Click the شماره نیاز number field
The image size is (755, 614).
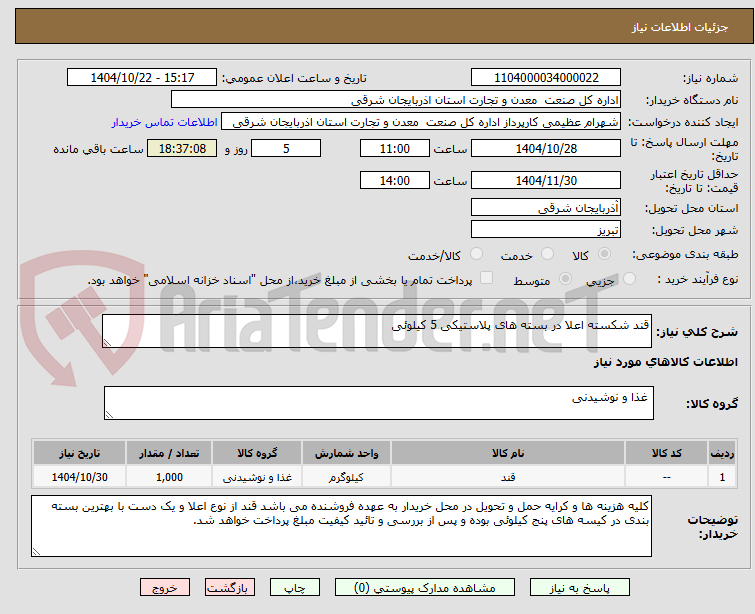point(546,78)
